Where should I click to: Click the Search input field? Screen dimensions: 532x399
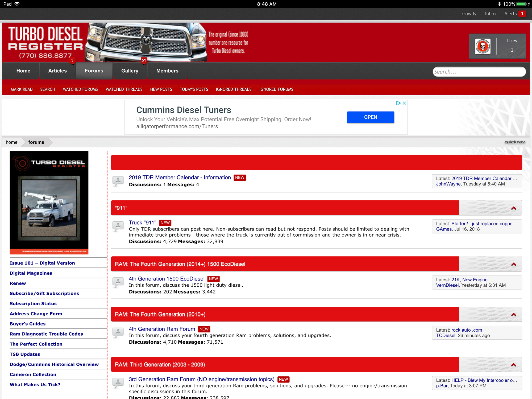point(479,72)
